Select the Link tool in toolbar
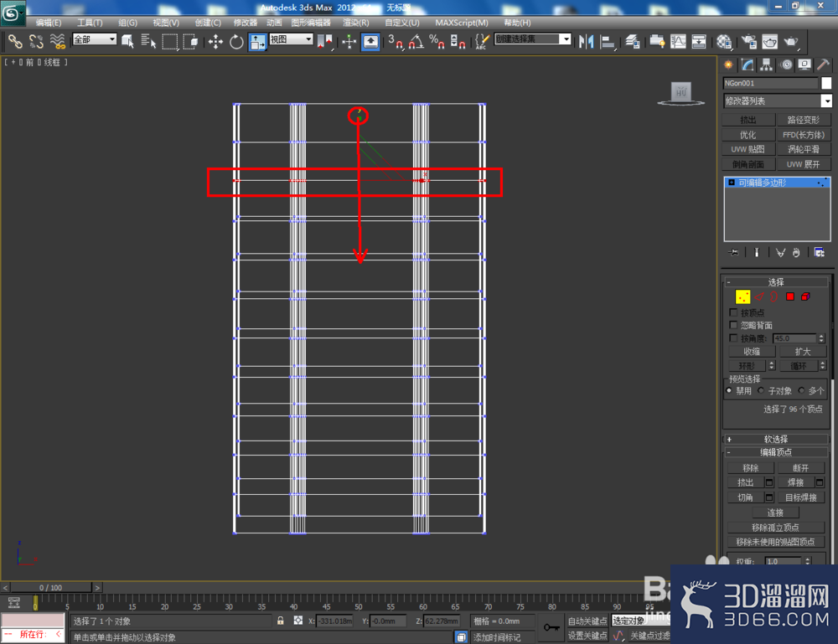This screenshot has height=644, width=838. [14, 41]
